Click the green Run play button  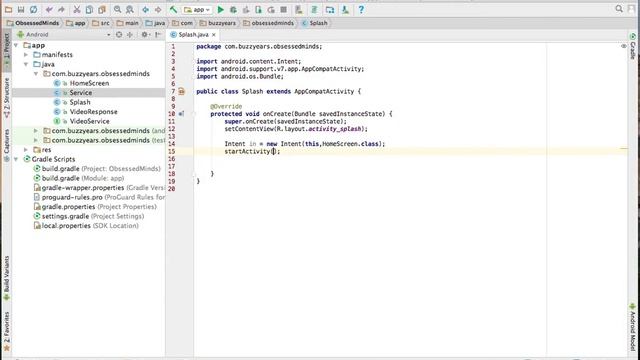click(x=220, y=9)
